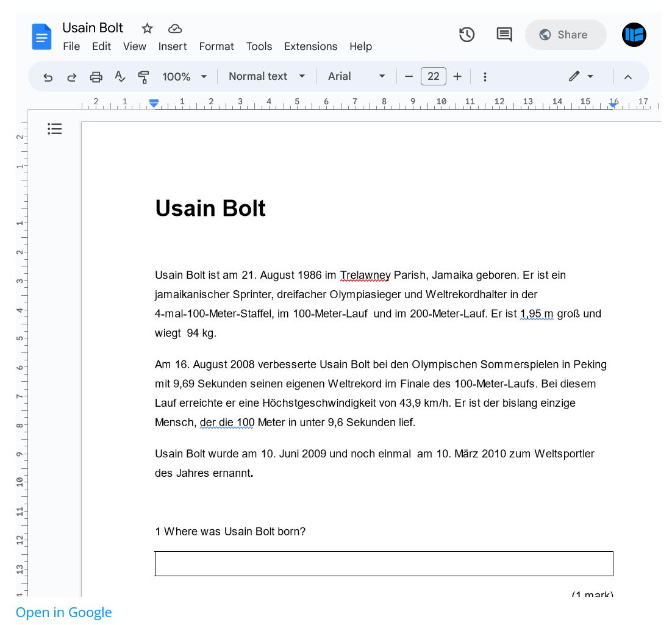Switch editing mode via pencil dropdown
Image resolution: width=672 pixels, height=625 pixels.
581,76
